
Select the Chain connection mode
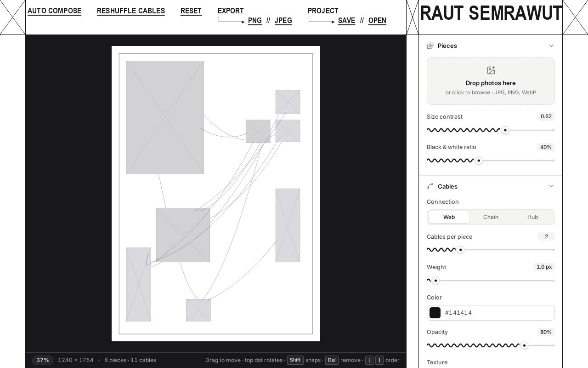coord(491,217)
